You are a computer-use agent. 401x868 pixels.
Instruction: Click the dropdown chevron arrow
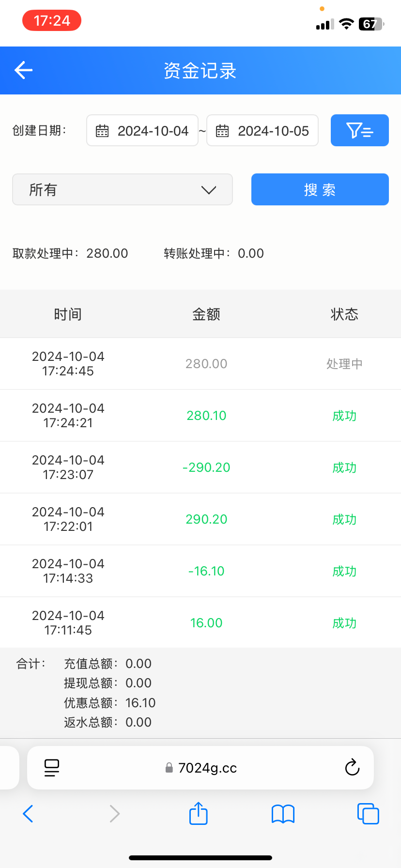[x=209, y=190]
